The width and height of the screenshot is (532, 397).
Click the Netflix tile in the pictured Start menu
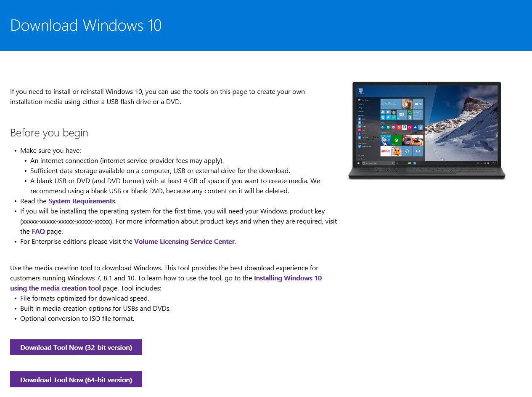(385, 151)
